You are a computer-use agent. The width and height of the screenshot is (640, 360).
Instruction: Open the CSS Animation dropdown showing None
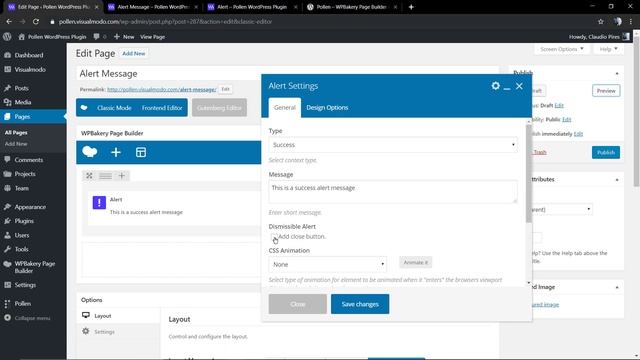click(x=328, y=264)
